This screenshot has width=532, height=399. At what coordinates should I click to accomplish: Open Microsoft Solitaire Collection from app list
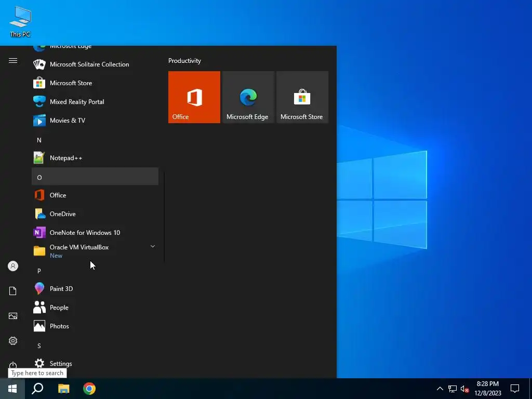[95, 64]
